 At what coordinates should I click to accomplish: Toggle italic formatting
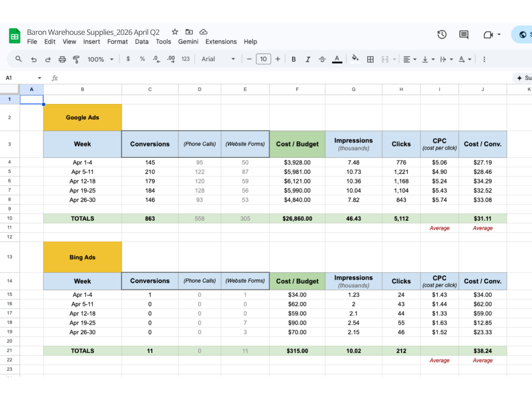pyautogui.click(x=308, y=59)
